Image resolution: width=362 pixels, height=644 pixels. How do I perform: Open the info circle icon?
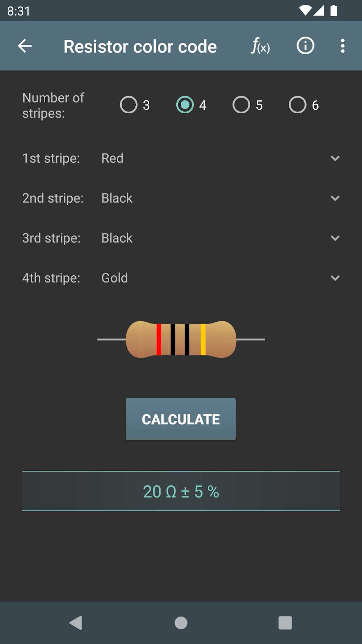pos(305,46)
